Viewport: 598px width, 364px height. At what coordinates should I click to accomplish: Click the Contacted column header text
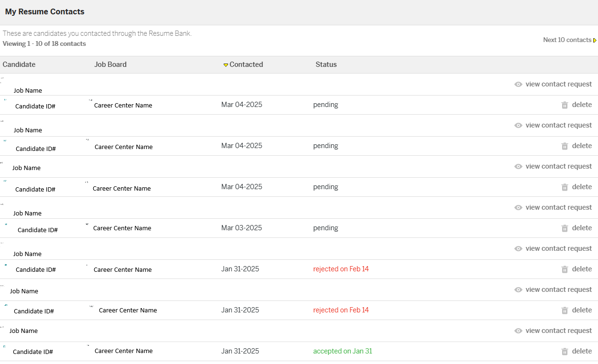coord(246,64)
